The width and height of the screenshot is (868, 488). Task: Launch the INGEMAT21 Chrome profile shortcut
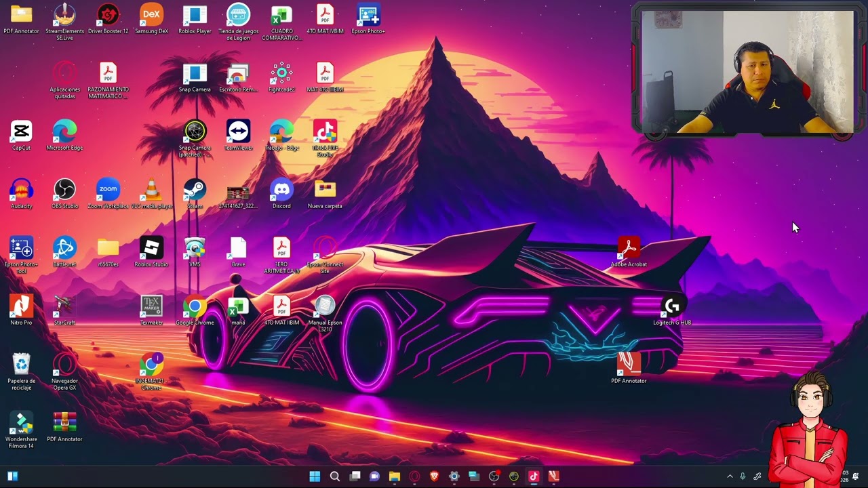point(151,372)
